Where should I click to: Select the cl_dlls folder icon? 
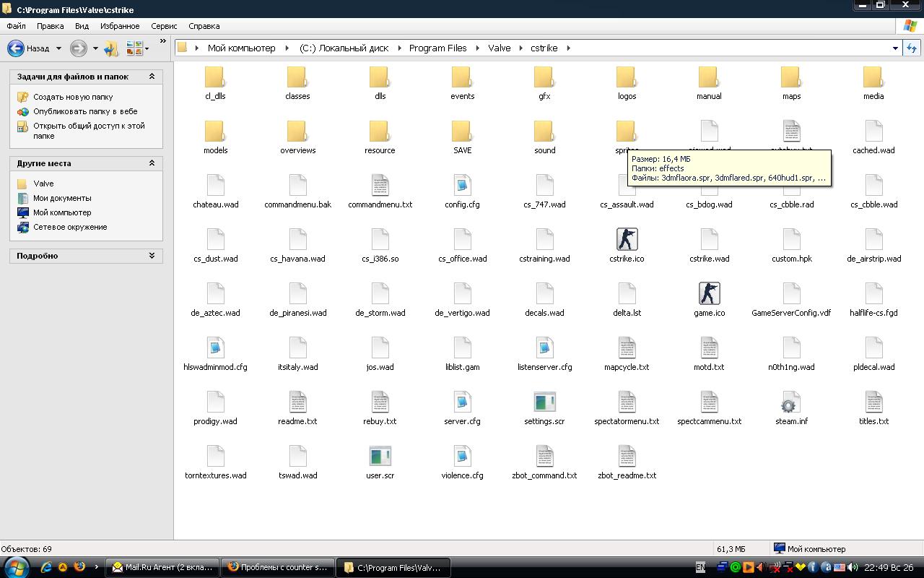(x=215, y=77)
